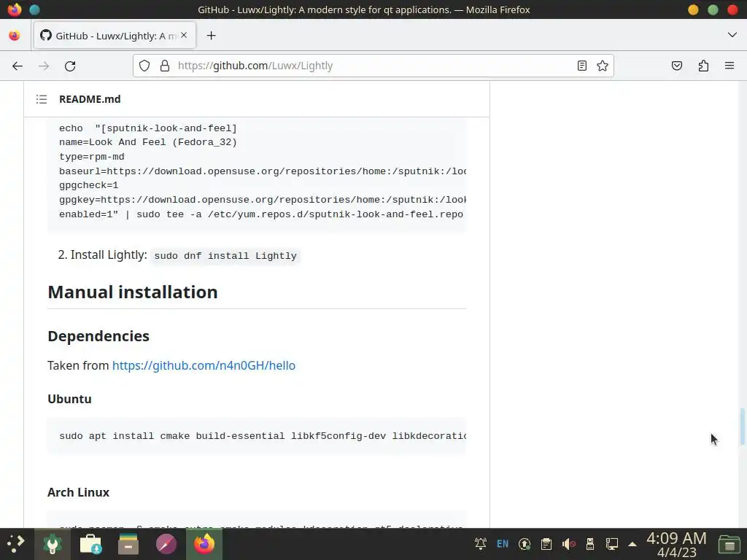The width and height of the screenshot is (747, 560).
Task: Open a new browser tab
Action: point(211,36)
